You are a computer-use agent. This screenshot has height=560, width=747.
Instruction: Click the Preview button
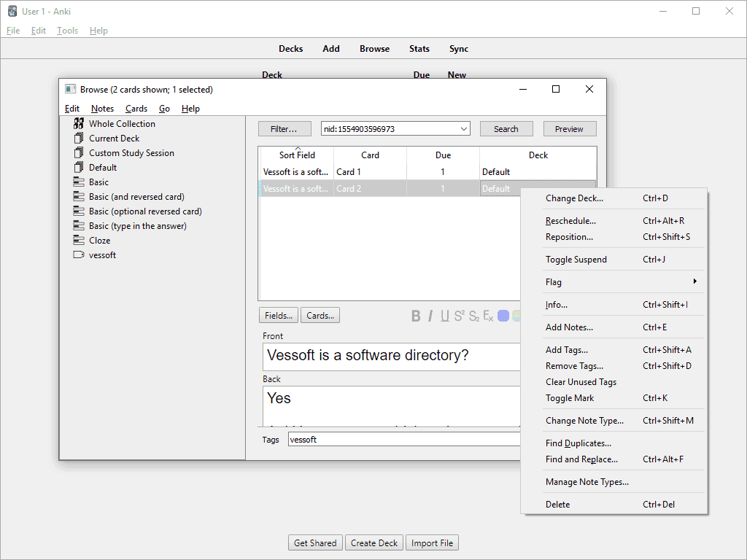569,129
